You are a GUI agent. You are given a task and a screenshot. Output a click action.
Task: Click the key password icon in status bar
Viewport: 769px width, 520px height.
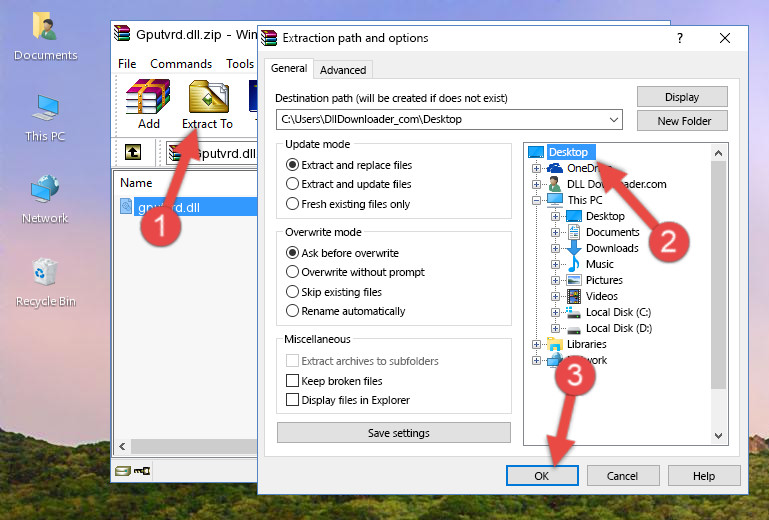click(142, 471)
